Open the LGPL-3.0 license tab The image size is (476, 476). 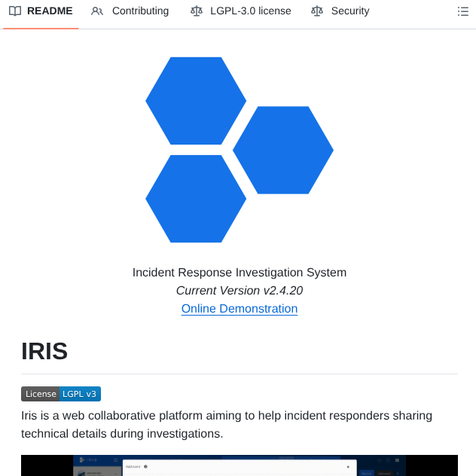[240, 11]
